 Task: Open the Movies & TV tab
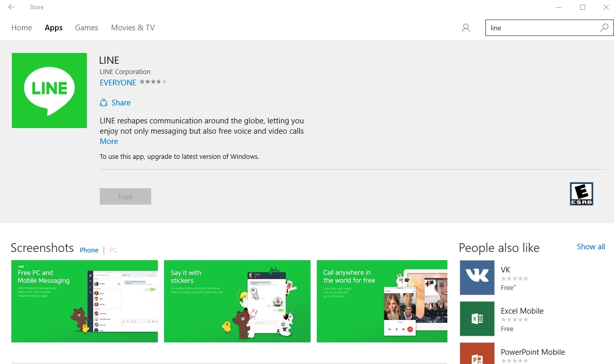pyautogui.click(x=133, y=28)
